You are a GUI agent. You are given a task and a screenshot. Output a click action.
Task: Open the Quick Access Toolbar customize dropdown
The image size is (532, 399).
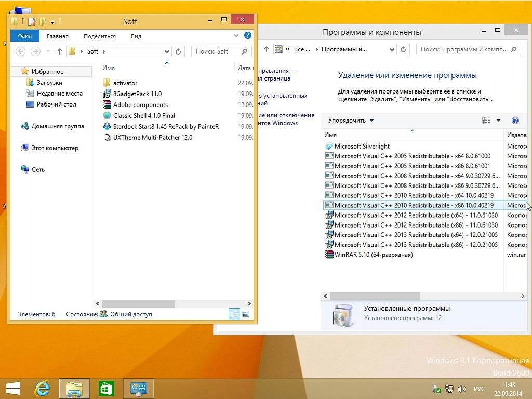coord(53,22)
